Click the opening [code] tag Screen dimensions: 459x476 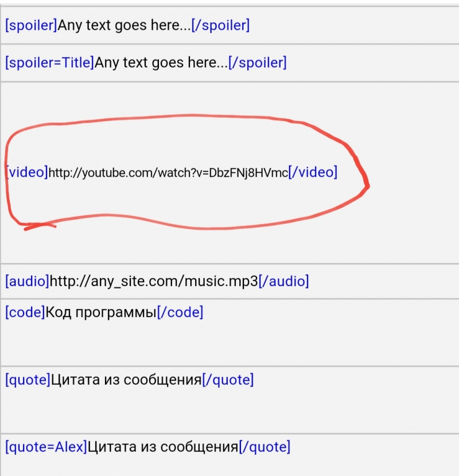[25, 313]
